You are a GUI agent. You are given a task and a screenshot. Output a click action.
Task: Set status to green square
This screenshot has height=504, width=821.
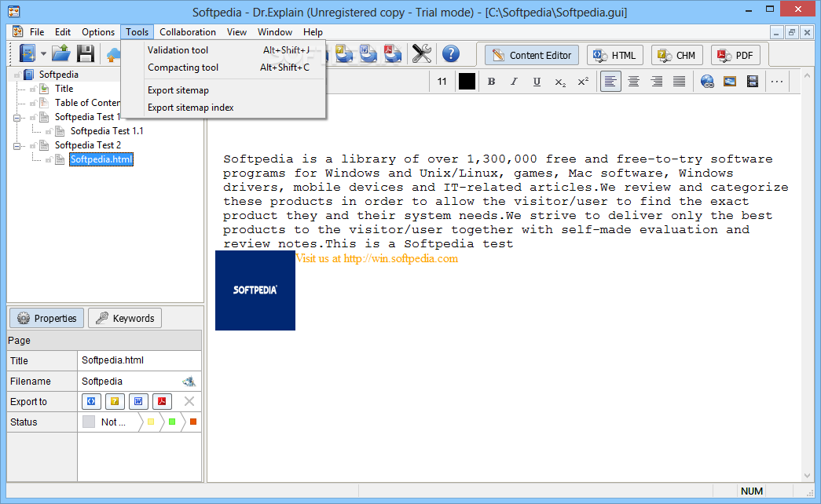point(172,422)
